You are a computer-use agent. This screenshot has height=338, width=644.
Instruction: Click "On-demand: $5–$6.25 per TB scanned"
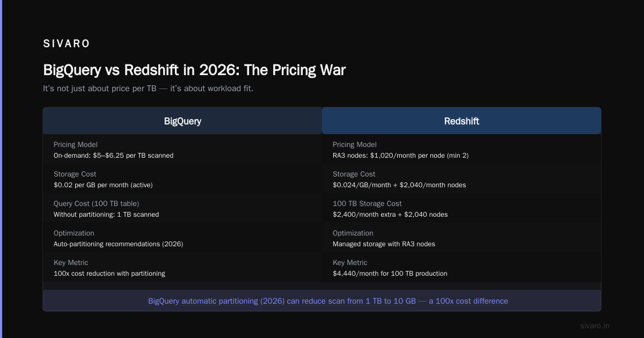113,156
